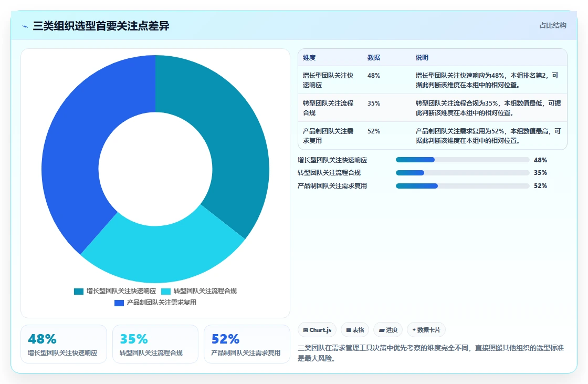Toggle legend swatch for 增长型团队关注快速响应
Image resolution: width=588 pixels, height=384 pixels.
79,292
